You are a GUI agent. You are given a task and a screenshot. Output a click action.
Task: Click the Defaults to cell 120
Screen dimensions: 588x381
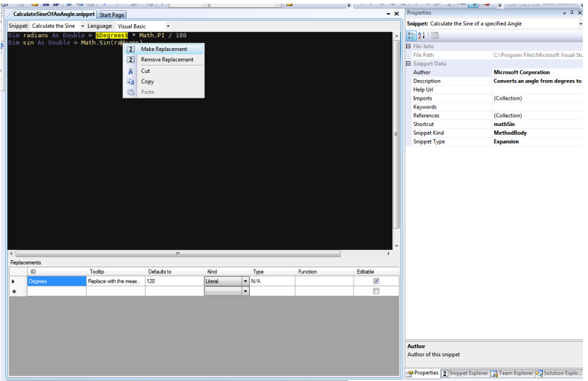(x=175, y=281)
